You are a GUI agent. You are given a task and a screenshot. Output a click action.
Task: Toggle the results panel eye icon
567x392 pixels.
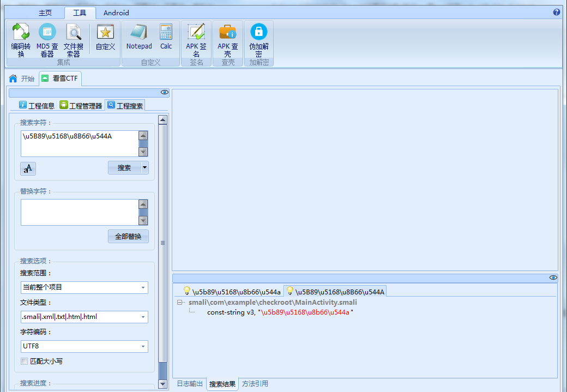(553, 278)
